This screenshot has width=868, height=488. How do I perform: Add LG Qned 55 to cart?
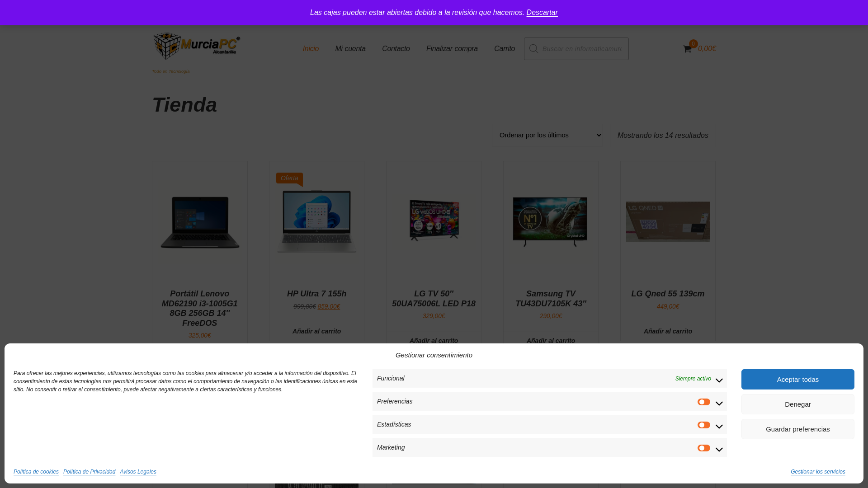[668, 331]
